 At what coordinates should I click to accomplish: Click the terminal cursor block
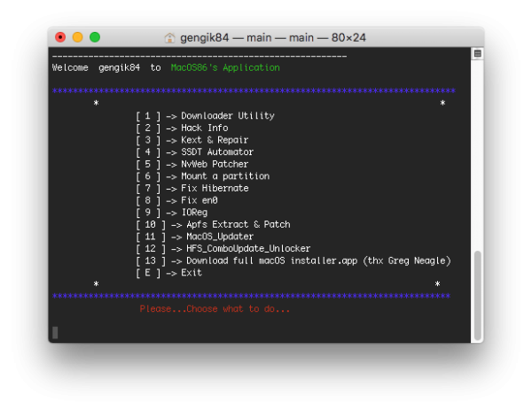(55, 332)
